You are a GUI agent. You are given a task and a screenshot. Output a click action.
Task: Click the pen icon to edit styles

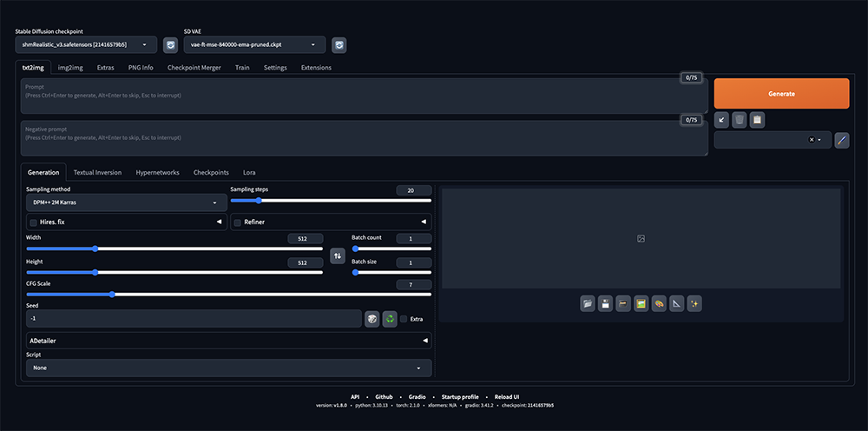pos(841,140)
